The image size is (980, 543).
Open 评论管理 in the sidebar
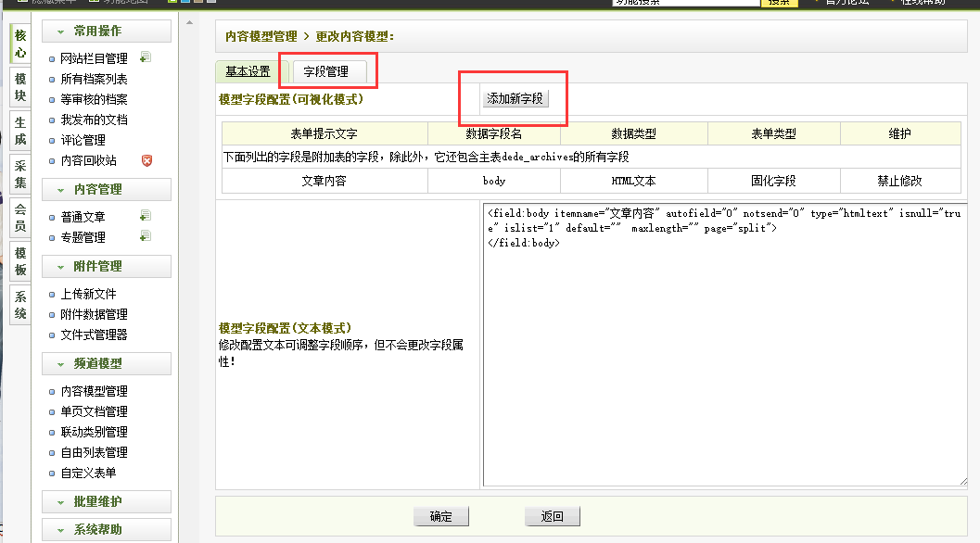click(x=83, y=140)
